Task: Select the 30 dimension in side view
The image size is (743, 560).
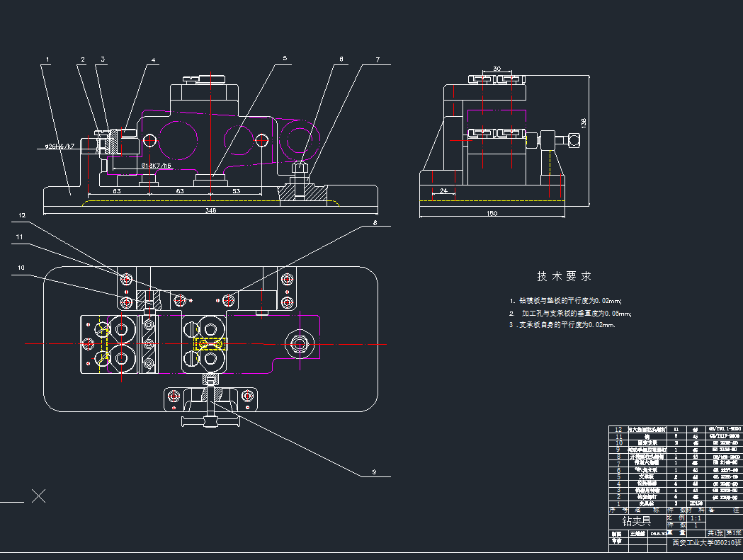Action: tap(496, 69)
